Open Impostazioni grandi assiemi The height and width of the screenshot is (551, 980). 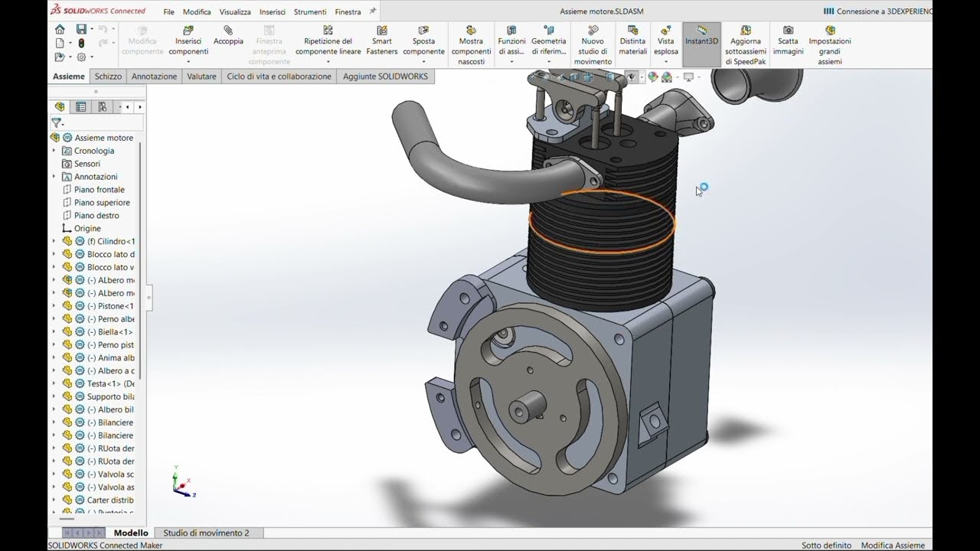[x=830, y=46]
